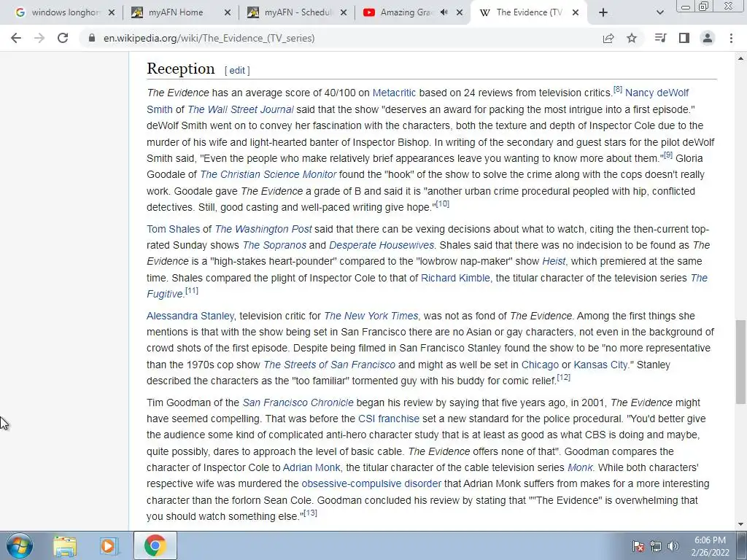The width and height of the screenshot is (747, 560).
Task: Open the browser side panel
Action: (x=684, y=38)
